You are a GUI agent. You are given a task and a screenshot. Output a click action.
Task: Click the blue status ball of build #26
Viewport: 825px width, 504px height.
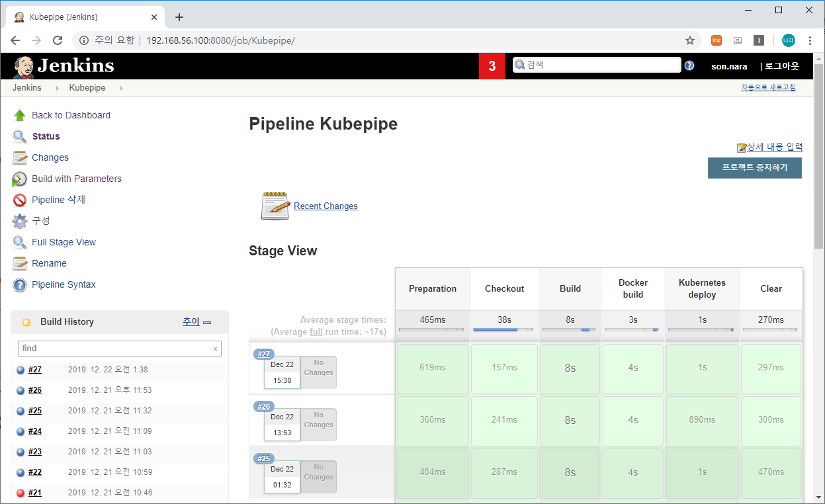point(21,390)
